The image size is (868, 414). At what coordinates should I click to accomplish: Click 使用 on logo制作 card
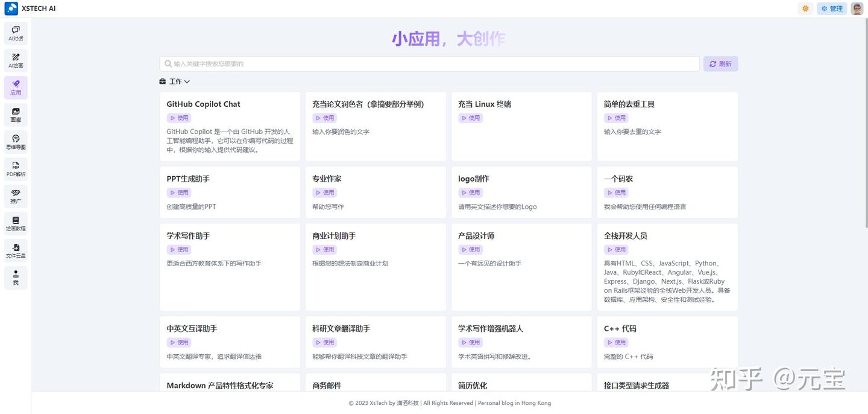[470, 193]
